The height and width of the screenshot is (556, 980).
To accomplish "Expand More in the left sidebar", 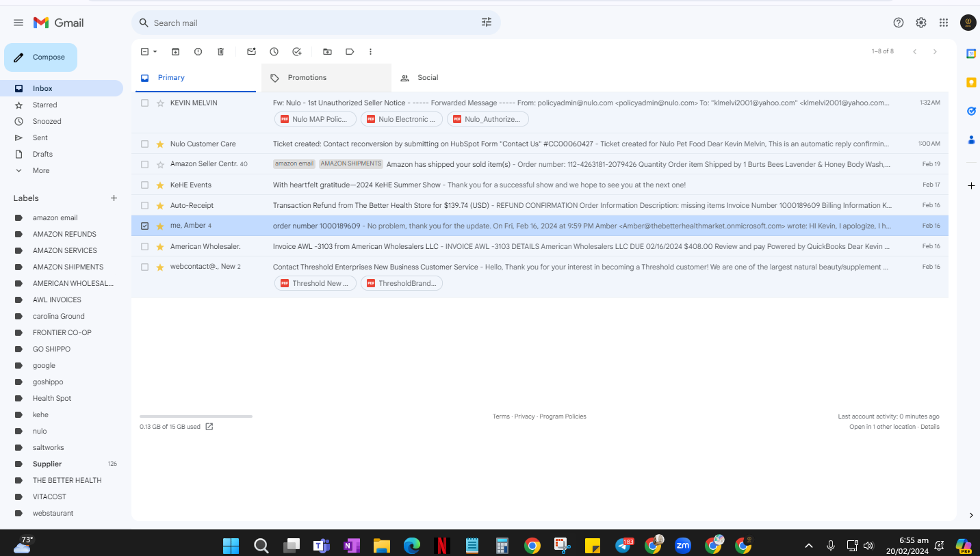I will (41, 170).
